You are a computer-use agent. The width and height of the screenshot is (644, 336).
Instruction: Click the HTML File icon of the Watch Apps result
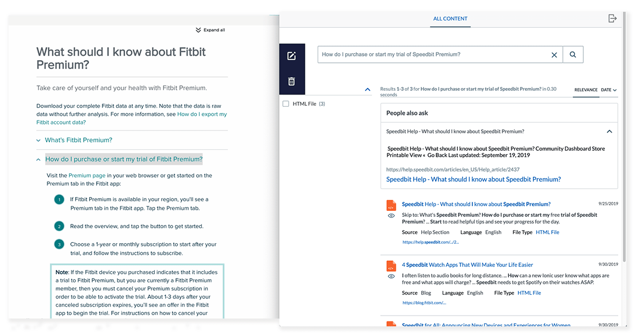[391, 265]
